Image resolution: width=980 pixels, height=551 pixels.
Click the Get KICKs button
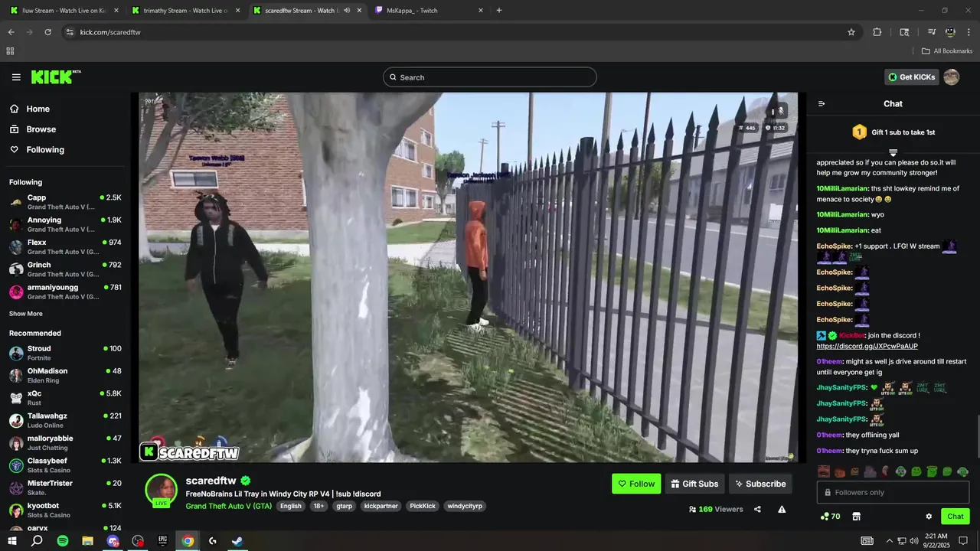911,77
